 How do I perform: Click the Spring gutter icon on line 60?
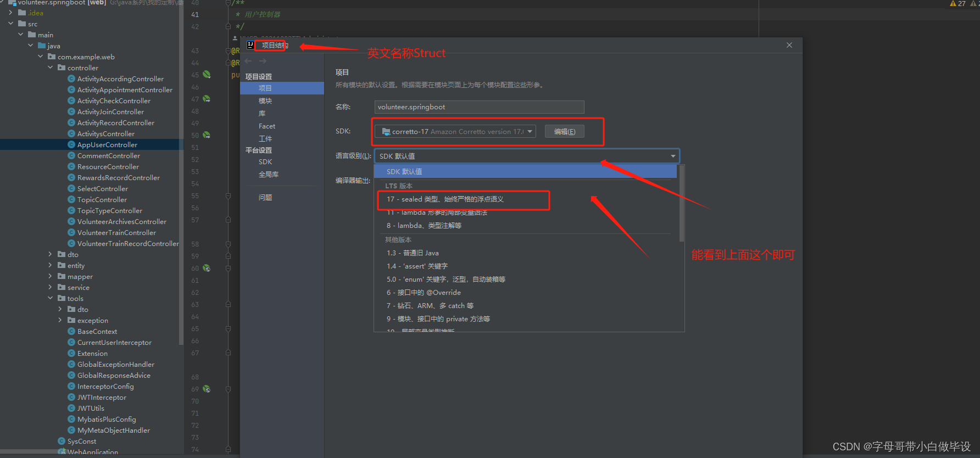coord(207,268)
